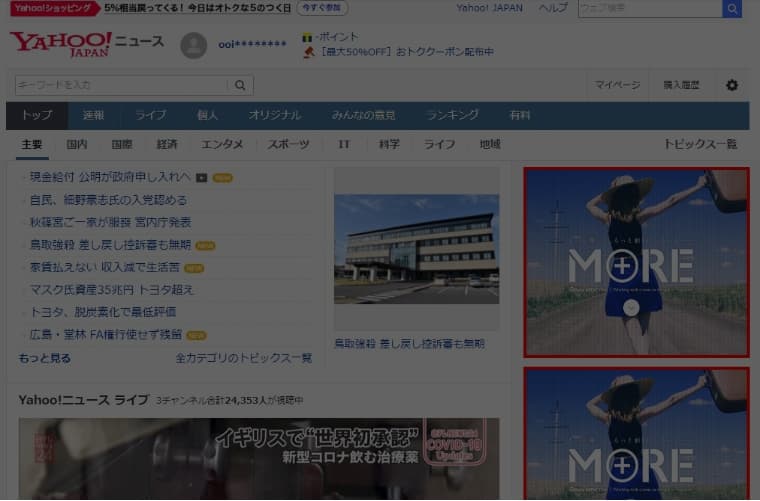The image size is (760, 501).
Task: Open the ライブ tab
Action: coord(150,115)
